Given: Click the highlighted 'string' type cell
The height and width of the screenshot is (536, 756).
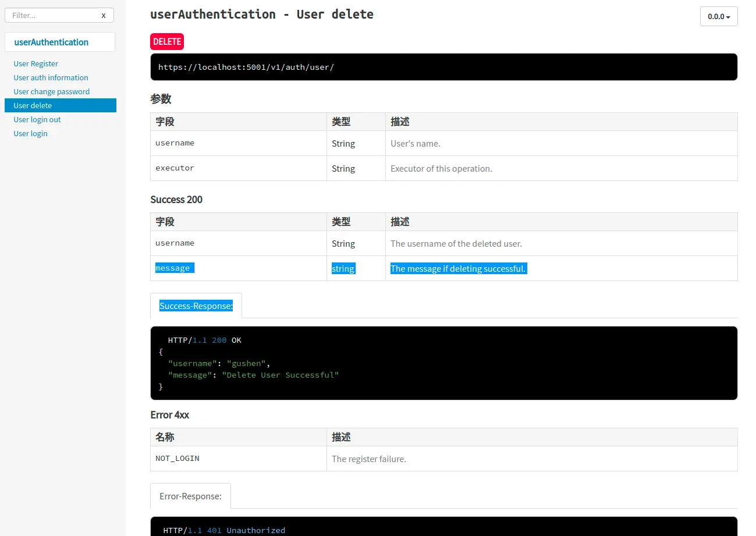Looking at the screenshot, I should click(356, 268).
